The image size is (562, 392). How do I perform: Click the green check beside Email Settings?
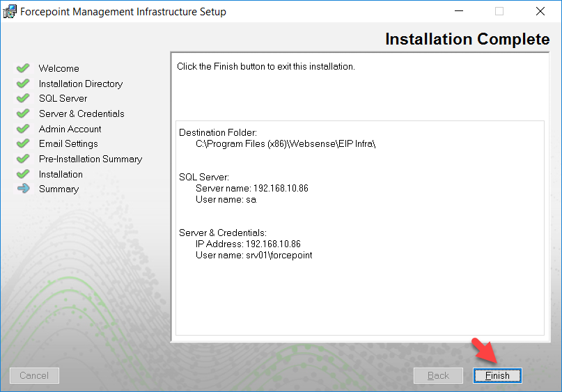(23, 143)
